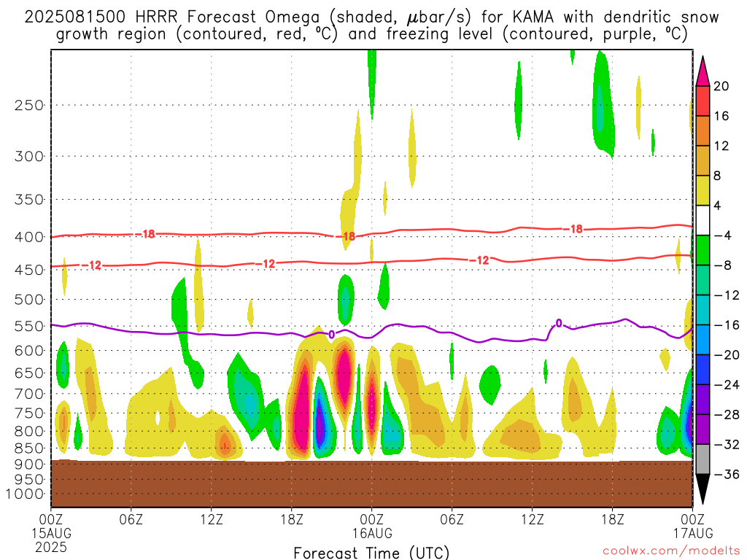This screenshot has width=747, height=560.
Task: Select the light blue swatch between -20 and -16
Action: point(703,340)
